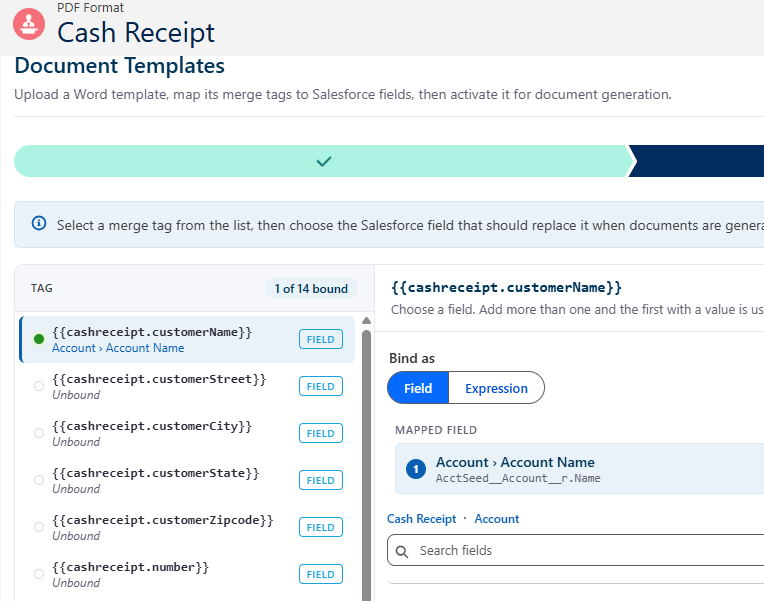Open the Account breadcrumb link
Image resolution: width=764 pixels, height=601 pixels.
497,519
